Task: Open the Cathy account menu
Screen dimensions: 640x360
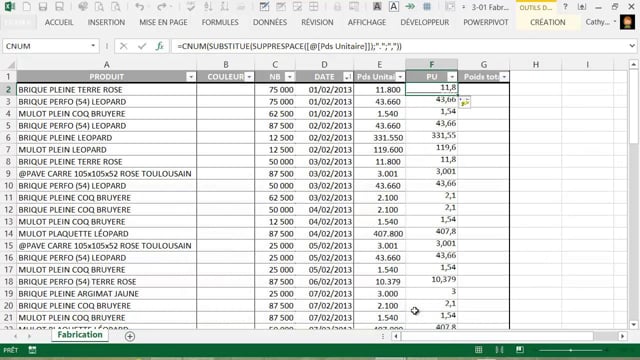Action: click(600, 22)
